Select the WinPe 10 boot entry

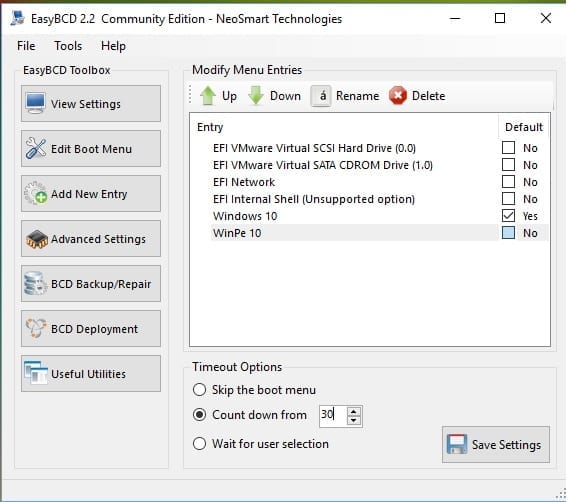(x=237, y=233)
